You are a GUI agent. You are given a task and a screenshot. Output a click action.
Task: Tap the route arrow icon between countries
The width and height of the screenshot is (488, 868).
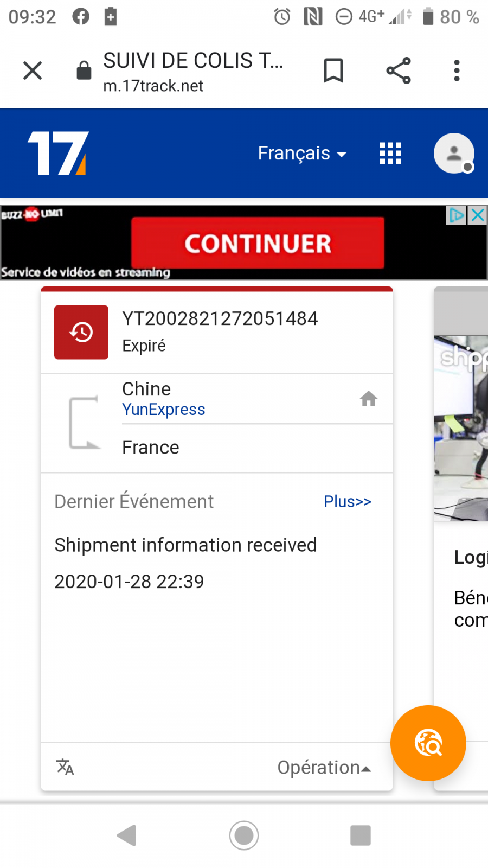coord(85,423)
